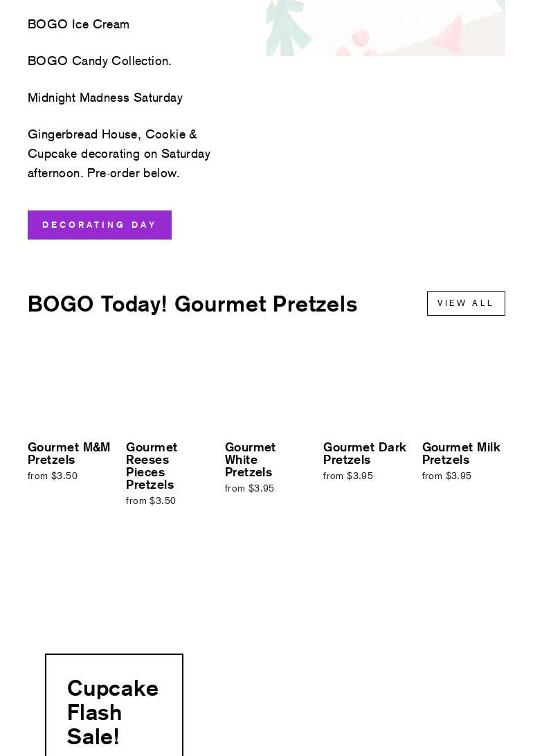
Task: Select Gourmet White Pretzels product title
Action: (x=250, y=460)
